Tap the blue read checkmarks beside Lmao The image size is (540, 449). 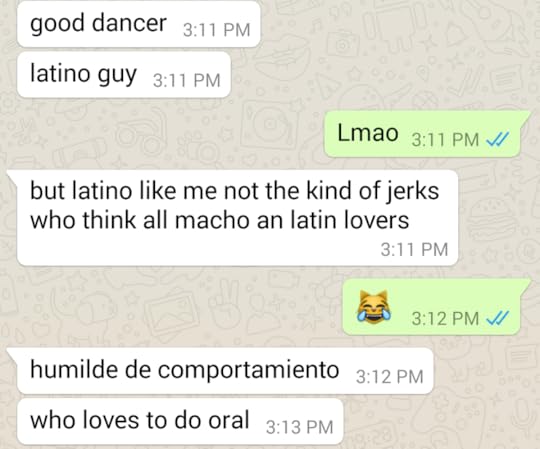[497, 139]
